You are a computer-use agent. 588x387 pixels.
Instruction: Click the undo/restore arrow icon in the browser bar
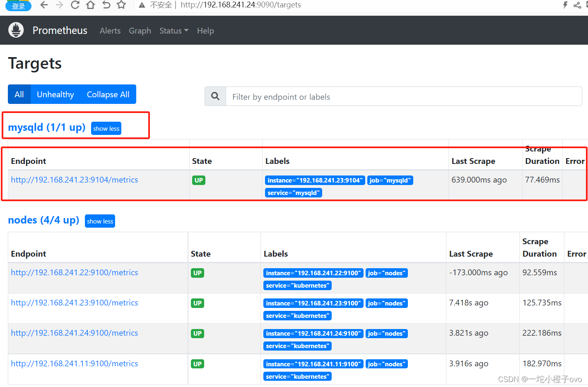(106, 5)
